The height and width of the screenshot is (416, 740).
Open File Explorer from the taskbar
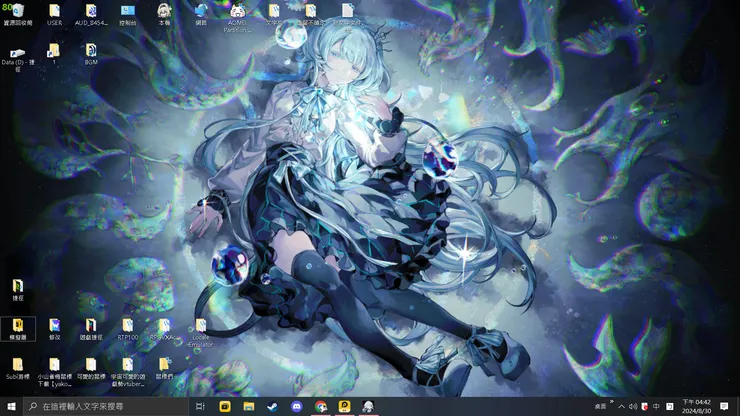[249, 406]
